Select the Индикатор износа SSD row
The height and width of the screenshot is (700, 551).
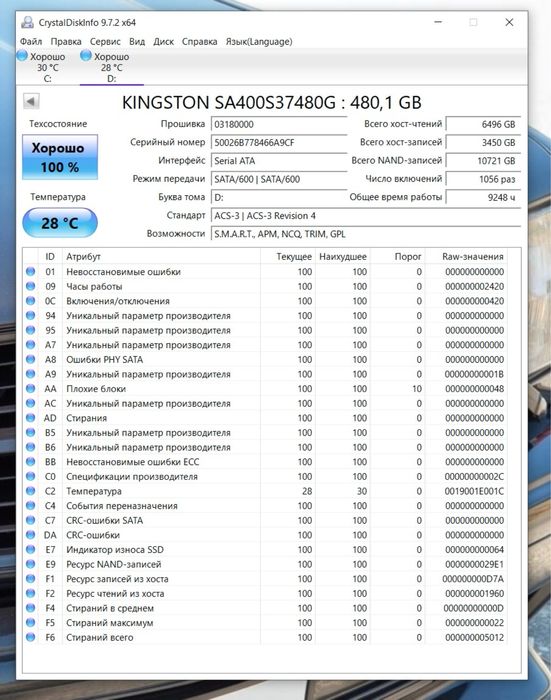click(266, 550)
